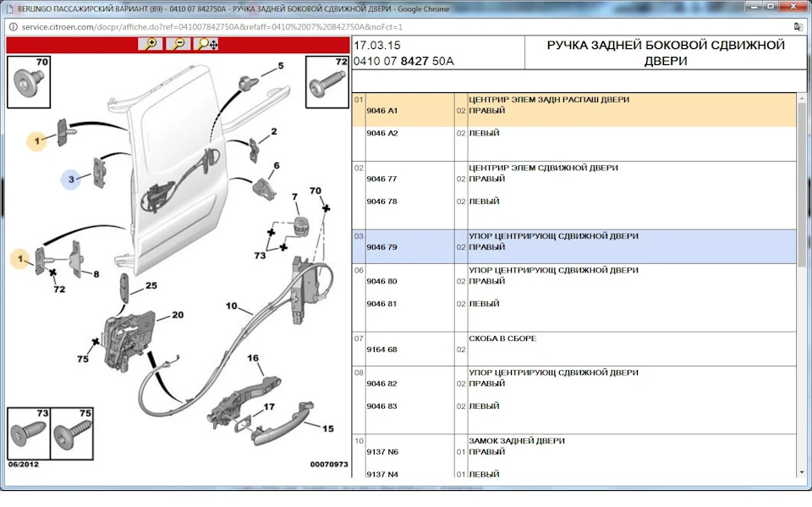812x507 pixels.
Task: Click callout number 16 on diagram
Action: pyautogui.click(x=253, y=358)
